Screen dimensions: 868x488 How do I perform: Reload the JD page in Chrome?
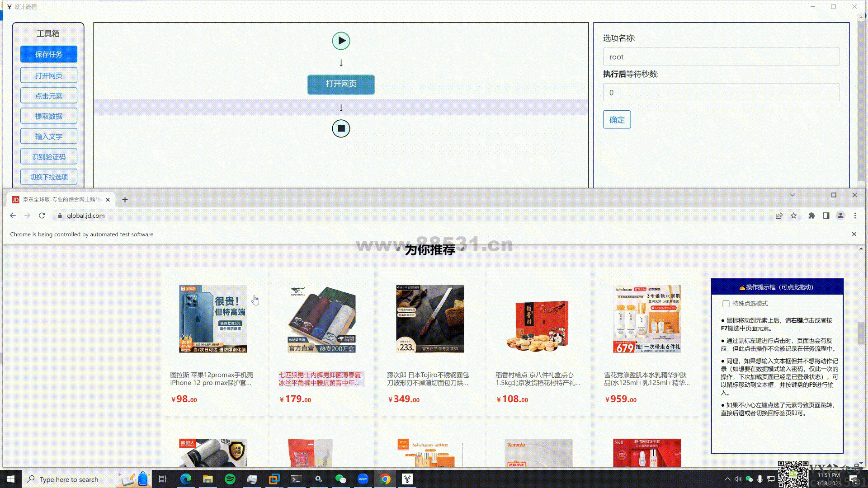[42, 216]
